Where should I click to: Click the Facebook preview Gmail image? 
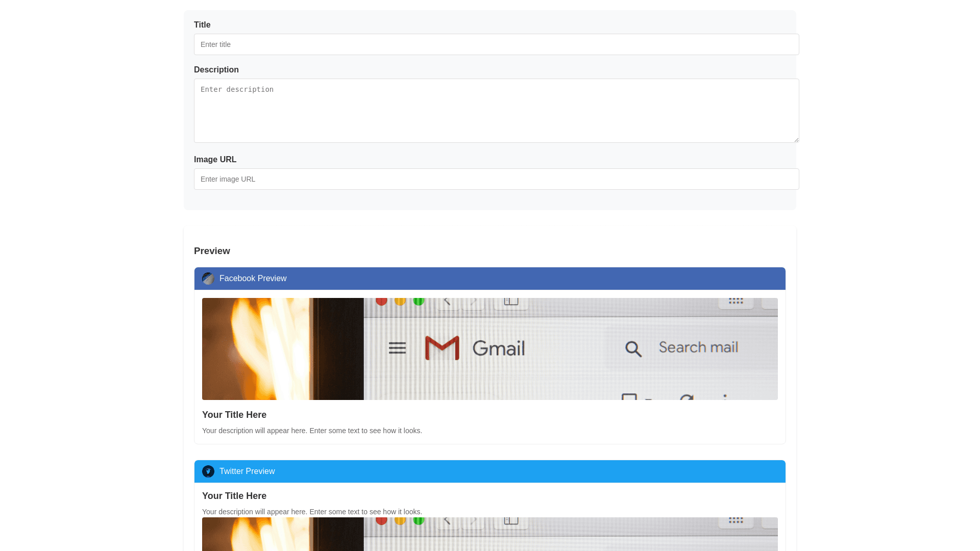tap(489, 349)
